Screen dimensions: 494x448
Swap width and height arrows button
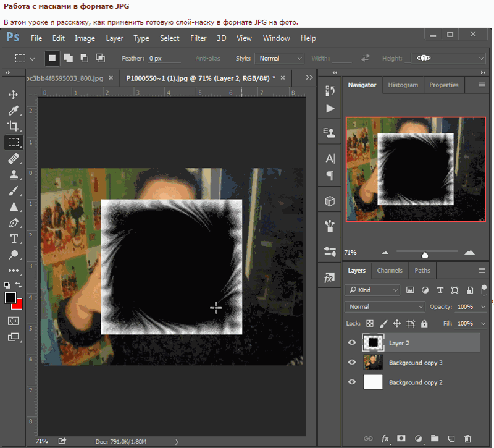pyautogui.click(x=365, y=58)
